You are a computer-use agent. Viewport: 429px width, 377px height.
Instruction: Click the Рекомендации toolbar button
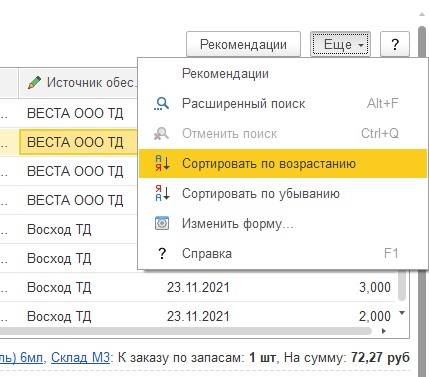click(x=243, y=44)
